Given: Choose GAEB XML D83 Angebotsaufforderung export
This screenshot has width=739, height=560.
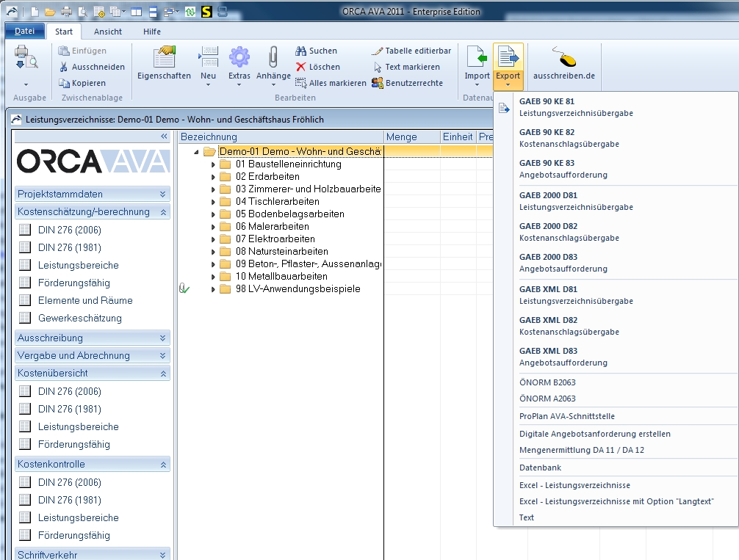Looking at the screenshot, I should tap(563, 357).
